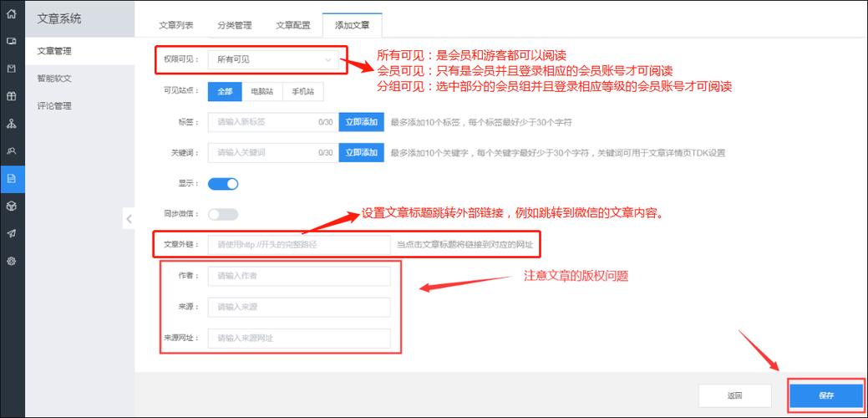The width and height of the screenshot is (868, 418).
Task: Select 全部 for visible sites
Action: point(225,92)
